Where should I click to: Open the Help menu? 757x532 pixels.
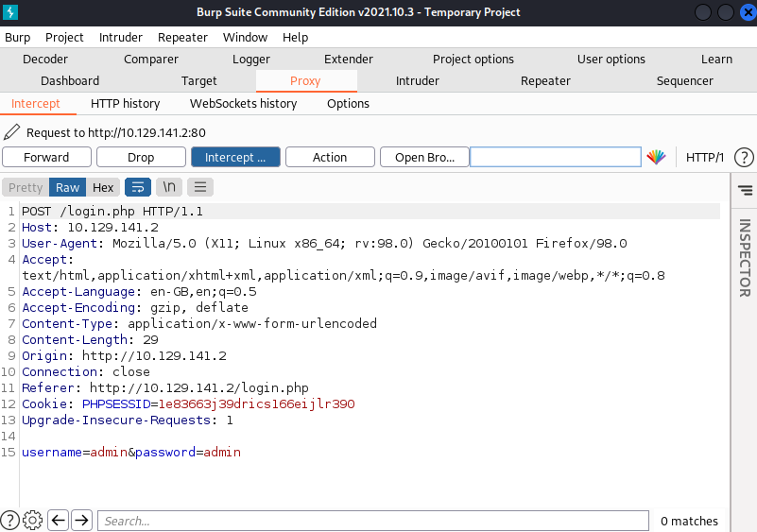coord(296,37)
